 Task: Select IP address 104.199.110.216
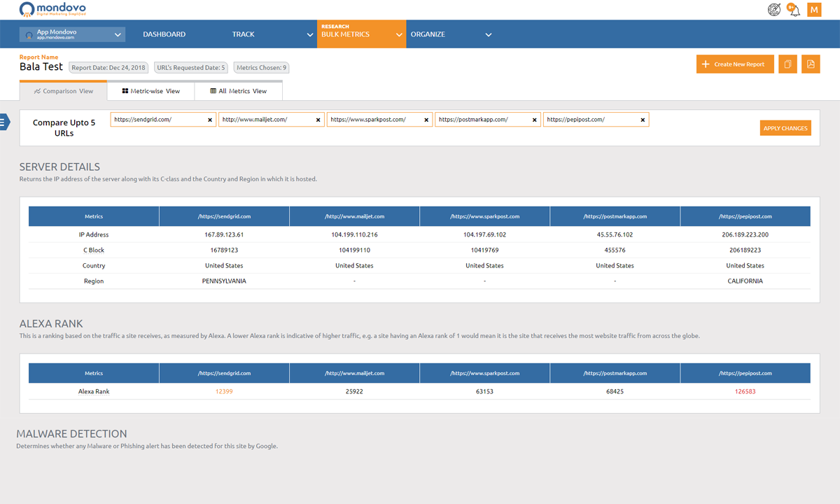click(354, 234)
